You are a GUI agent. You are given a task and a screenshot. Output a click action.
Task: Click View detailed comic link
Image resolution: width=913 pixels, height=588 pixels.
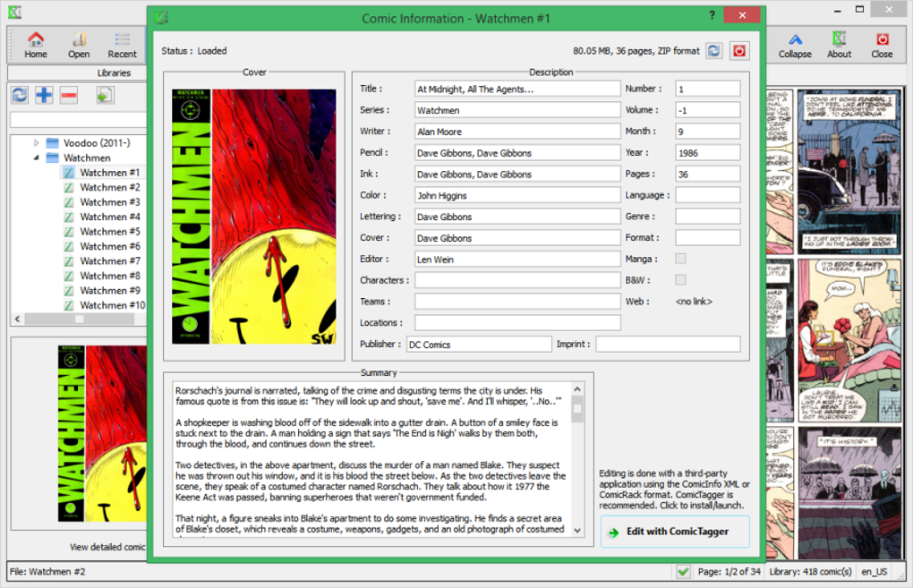point(107,547)
